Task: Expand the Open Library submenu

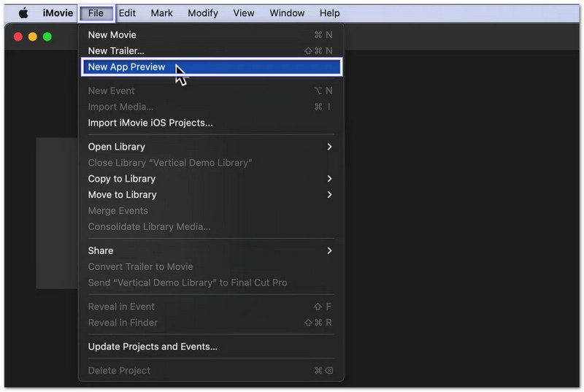Action: click(117, 147)
